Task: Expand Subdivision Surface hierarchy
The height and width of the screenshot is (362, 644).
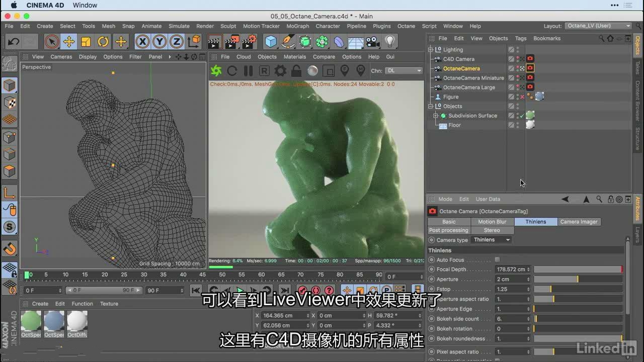Action: [x=436, y=116]
